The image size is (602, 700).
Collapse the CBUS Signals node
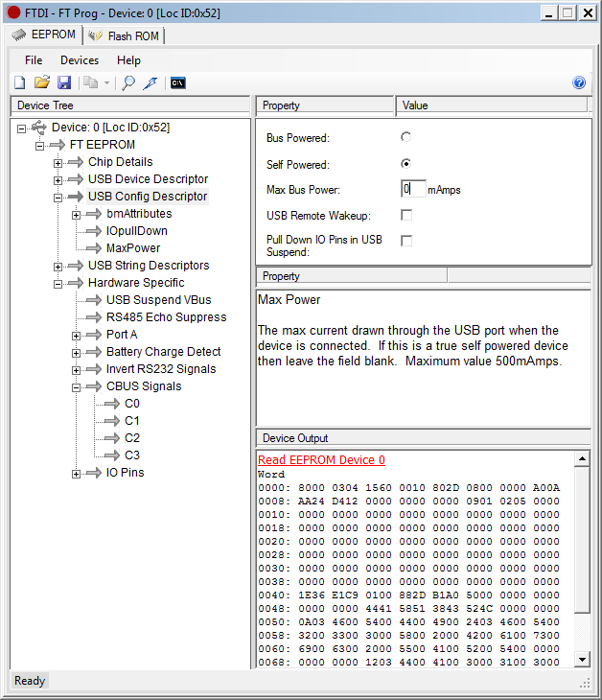[77, 387]
